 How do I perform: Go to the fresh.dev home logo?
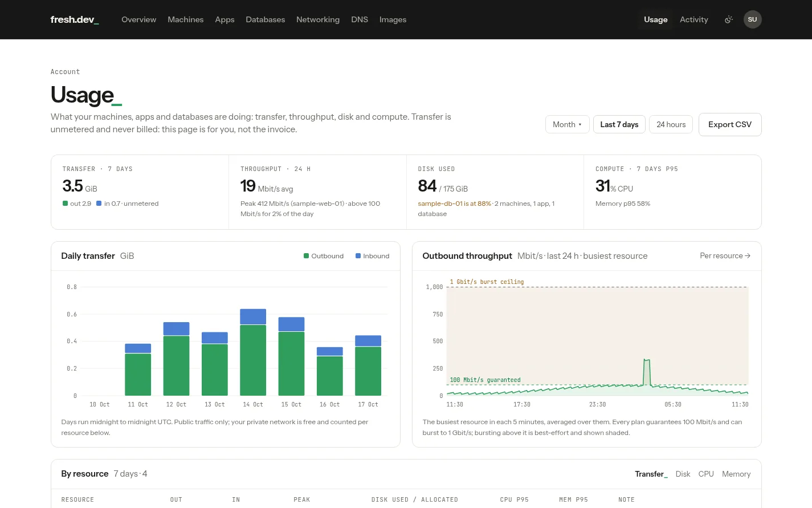(75, 19)
